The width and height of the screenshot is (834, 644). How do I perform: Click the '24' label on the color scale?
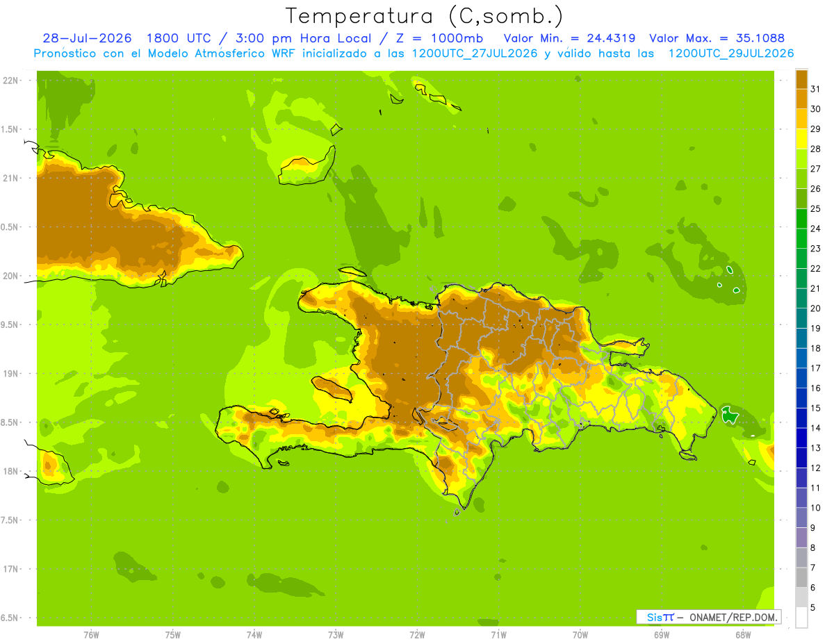(815, 229)
